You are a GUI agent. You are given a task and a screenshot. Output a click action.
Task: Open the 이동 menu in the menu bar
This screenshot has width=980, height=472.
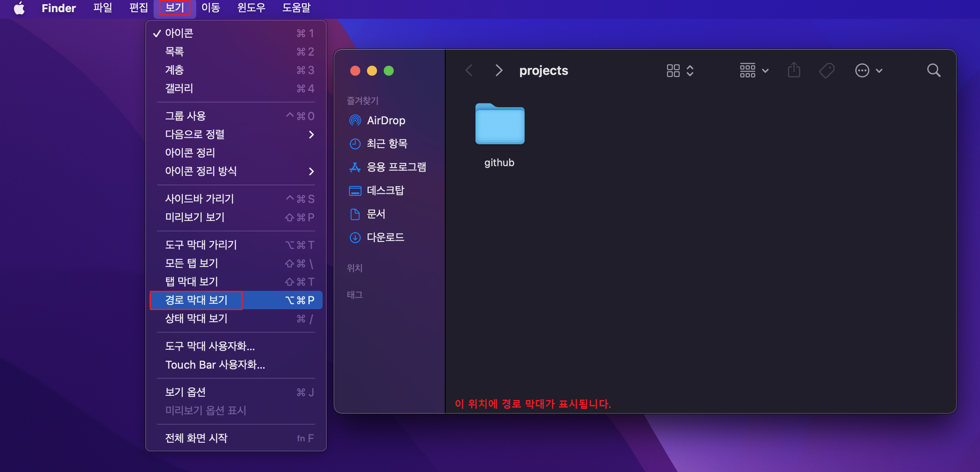pyautogui.click(x=210, y=8)
